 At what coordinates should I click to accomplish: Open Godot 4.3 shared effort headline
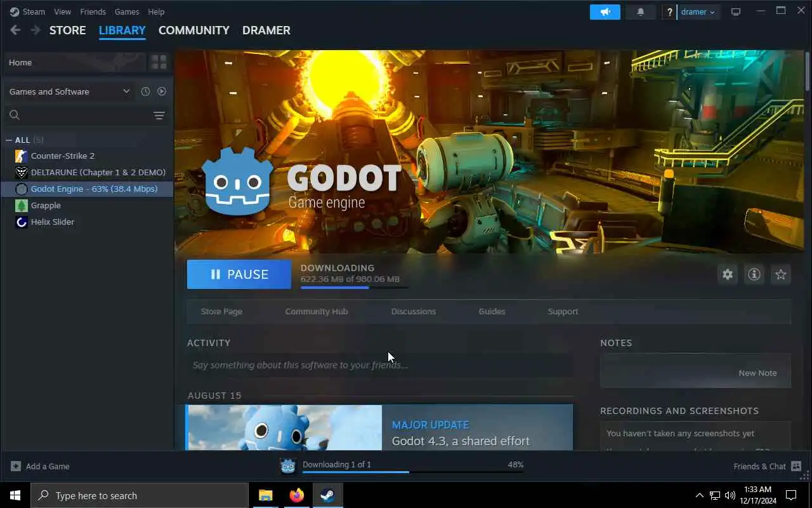pos(461,441)
